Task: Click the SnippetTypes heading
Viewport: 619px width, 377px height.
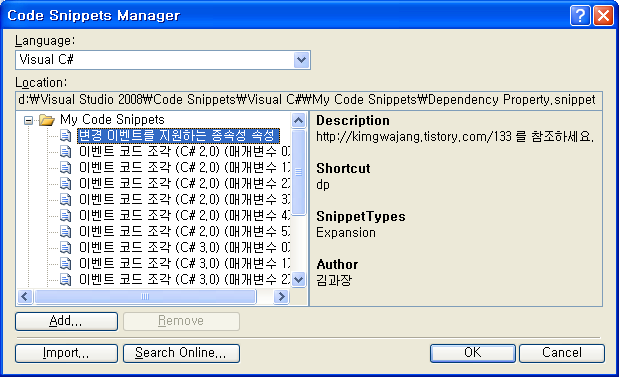Action: 361,217
